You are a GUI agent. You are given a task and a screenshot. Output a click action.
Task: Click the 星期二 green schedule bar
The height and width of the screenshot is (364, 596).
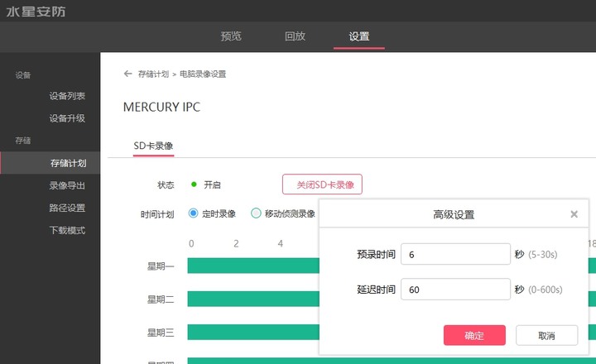253,299
